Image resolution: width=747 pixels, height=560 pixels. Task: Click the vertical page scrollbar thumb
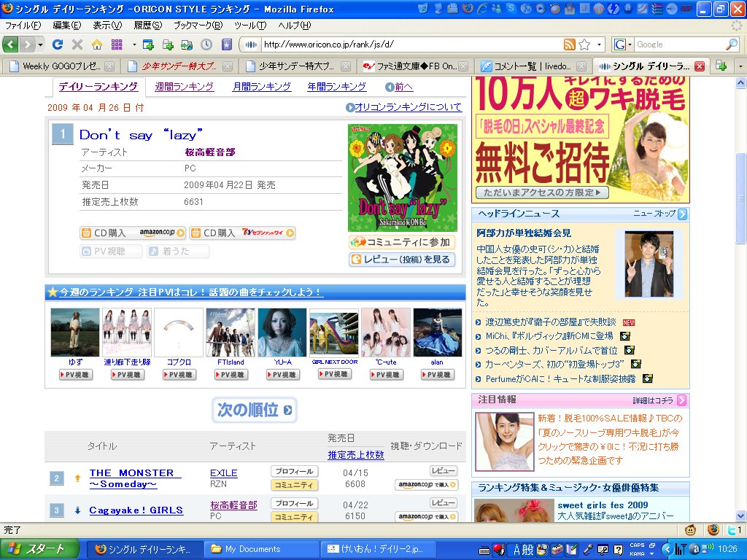click(741, 198)
